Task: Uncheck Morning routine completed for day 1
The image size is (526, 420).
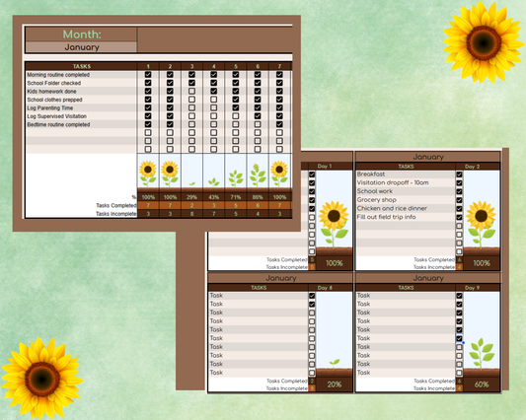Action: [148, 74]
